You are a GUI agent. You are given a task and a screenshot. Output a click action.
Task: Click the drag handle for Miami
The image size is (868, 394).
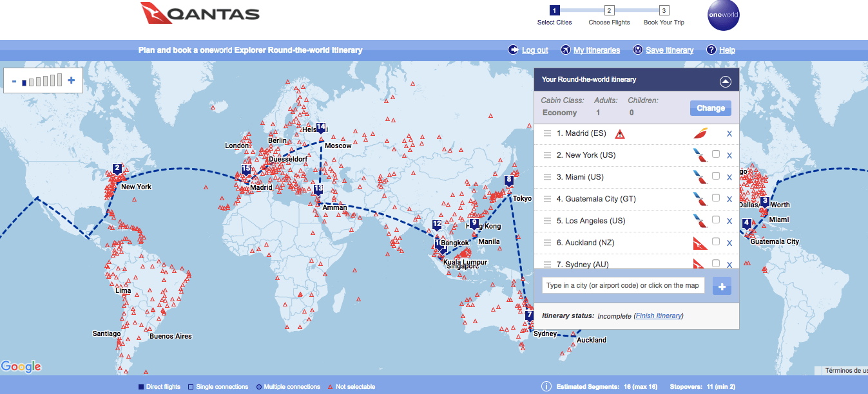[547, 177]
